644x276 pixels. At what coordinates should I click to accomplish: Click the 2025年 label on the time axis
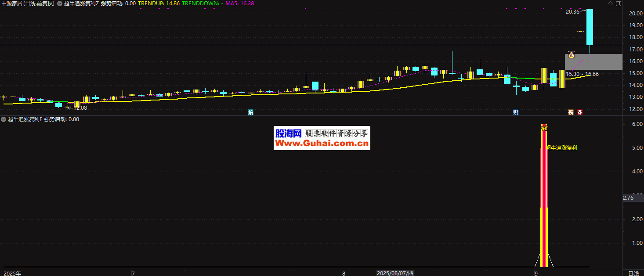coord(12,273)
